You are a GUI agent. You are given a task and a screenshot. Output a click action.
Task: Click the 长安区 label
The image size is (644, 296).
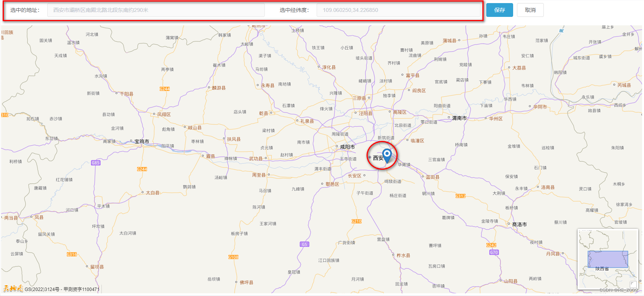click(x=355, y=176)
